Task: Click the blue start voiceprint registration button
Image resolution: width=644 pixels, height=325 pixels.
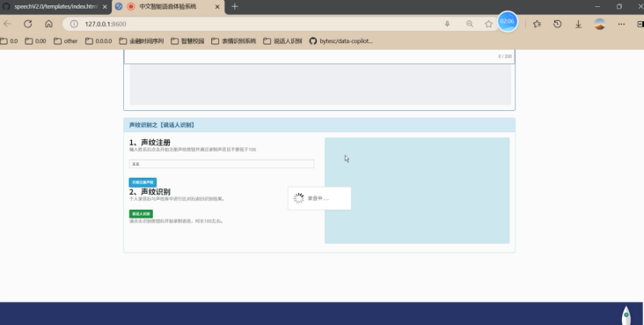Action: 143,182
